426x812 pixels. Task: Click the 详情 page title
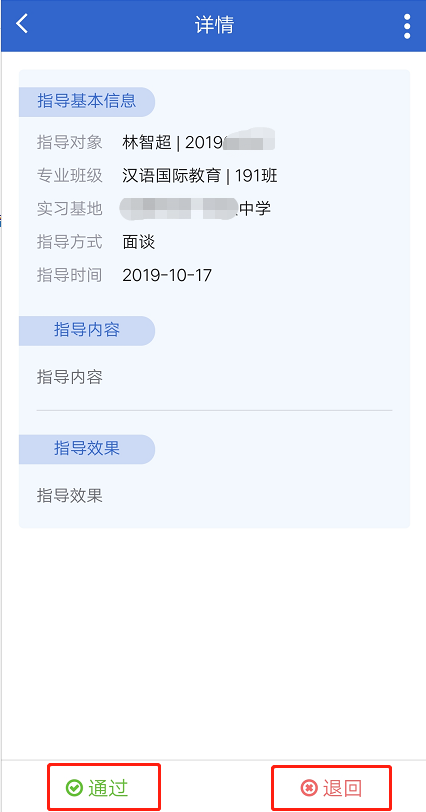tap(214, 25)
